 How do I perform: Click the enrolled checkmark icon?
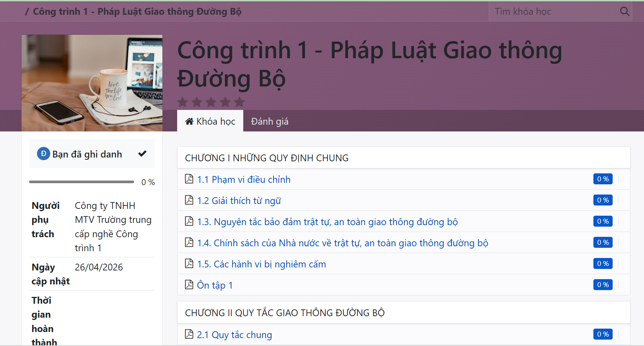click(x=142, y=153)
